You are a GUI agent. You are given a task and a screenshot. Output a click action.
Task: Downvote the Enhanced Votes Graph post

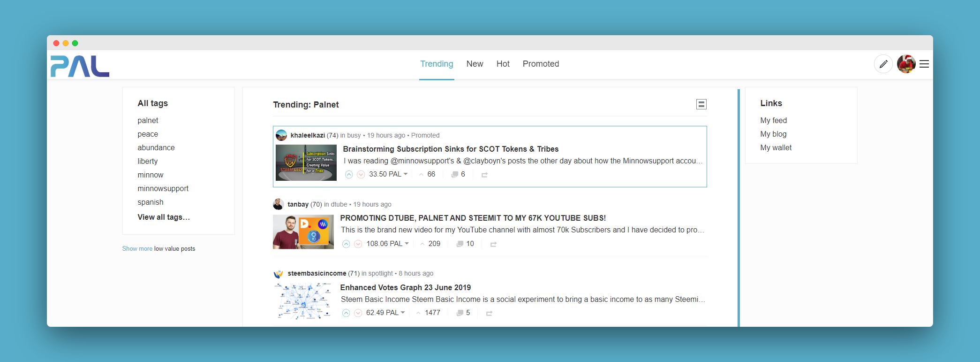(x=358, y=313)
